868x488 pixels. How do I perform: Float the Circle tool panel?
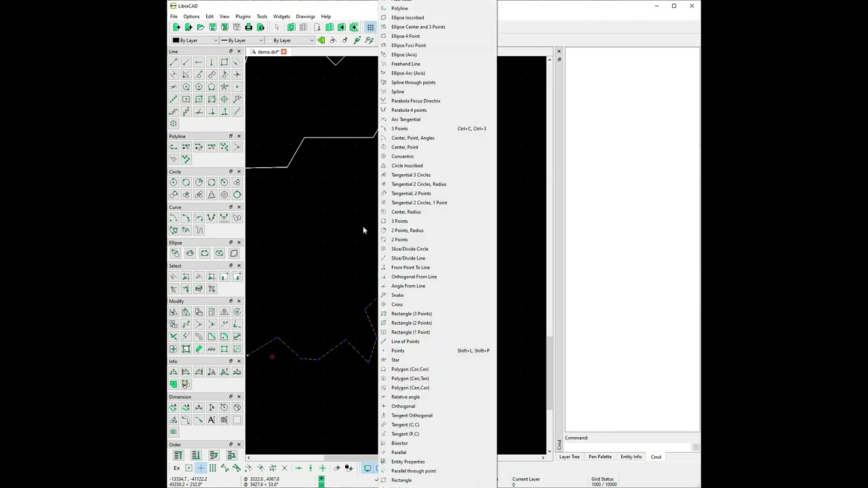point(231,171)
